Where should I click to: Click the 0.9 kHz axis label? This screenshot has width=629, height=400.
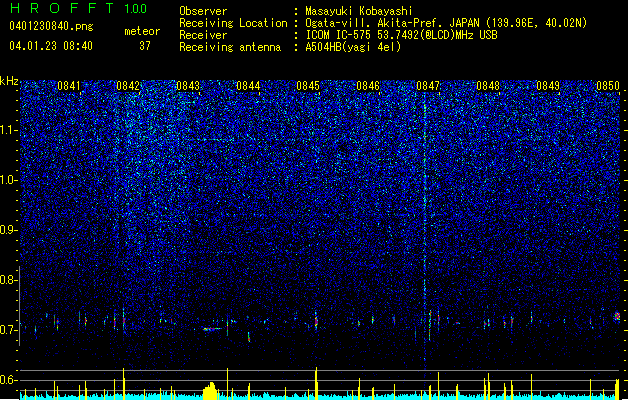click(x=8, y=230)
